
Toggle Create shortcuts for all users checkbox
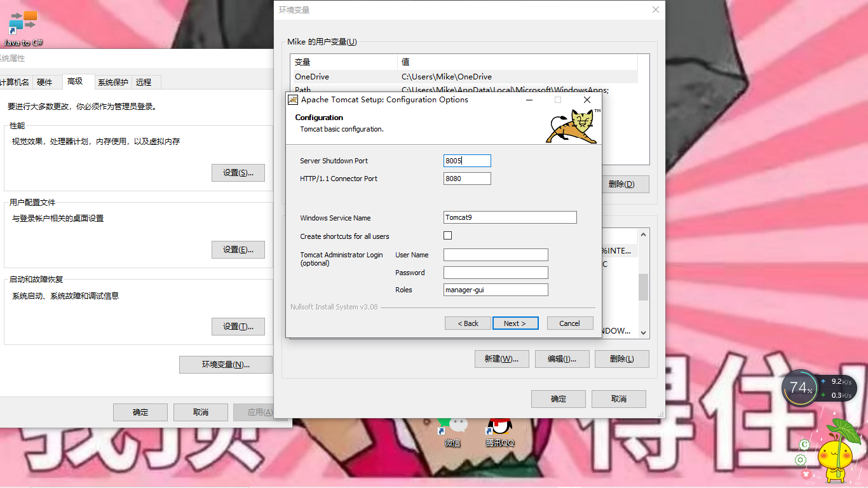[x=447, y=236]
